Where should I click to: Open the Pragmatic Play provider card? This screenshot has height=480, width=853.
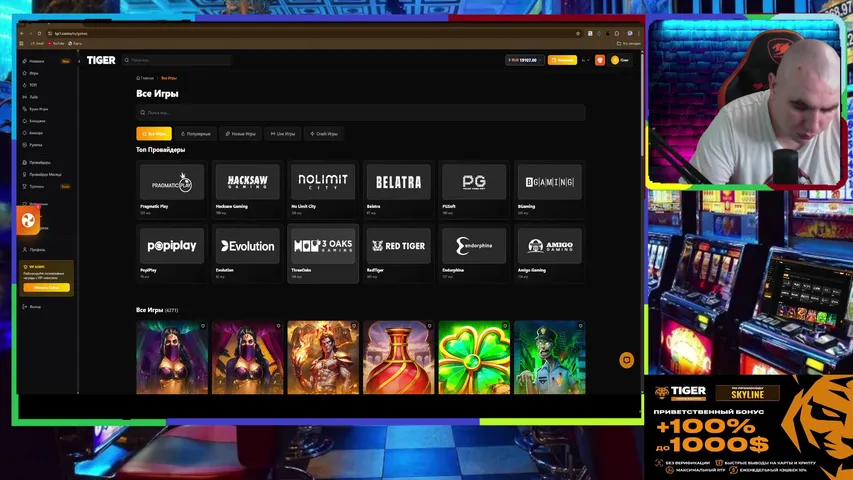(172, 189)
